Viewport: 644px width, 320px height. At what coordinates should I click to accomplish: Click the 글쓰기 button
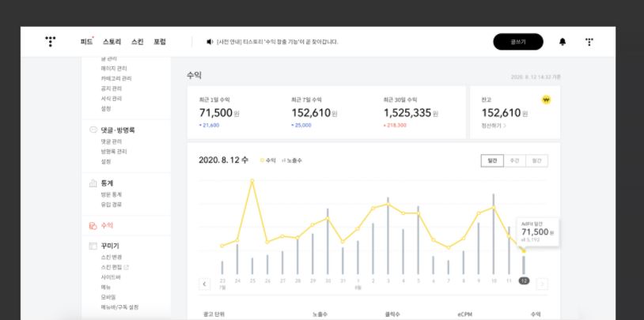[x=518, y=42]
